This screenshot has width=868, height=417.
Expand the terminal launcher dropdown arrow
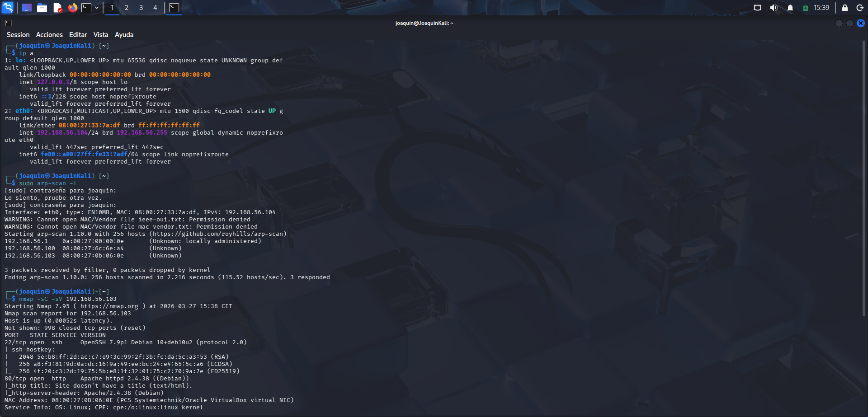point(97,8)
